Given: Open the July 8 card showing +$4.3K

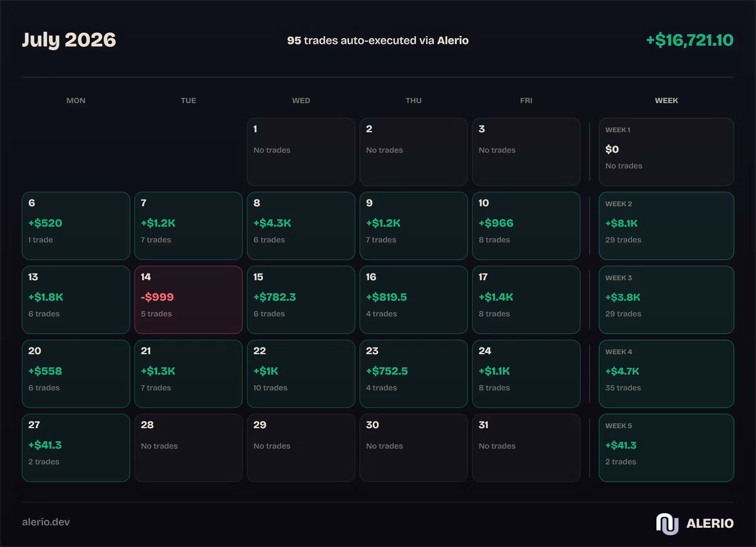Looking at the screenshot, I should click(x=301, y=226).
